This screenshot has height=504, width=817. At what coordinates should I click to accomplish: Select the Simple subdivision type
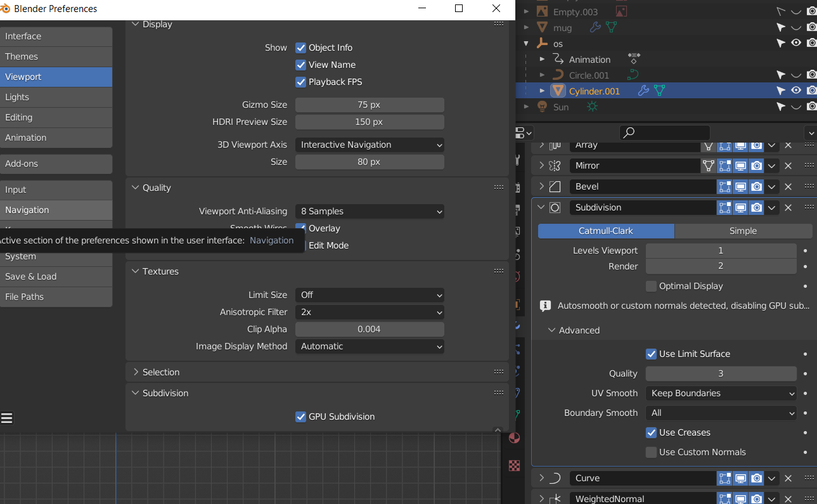coord(743,231)
